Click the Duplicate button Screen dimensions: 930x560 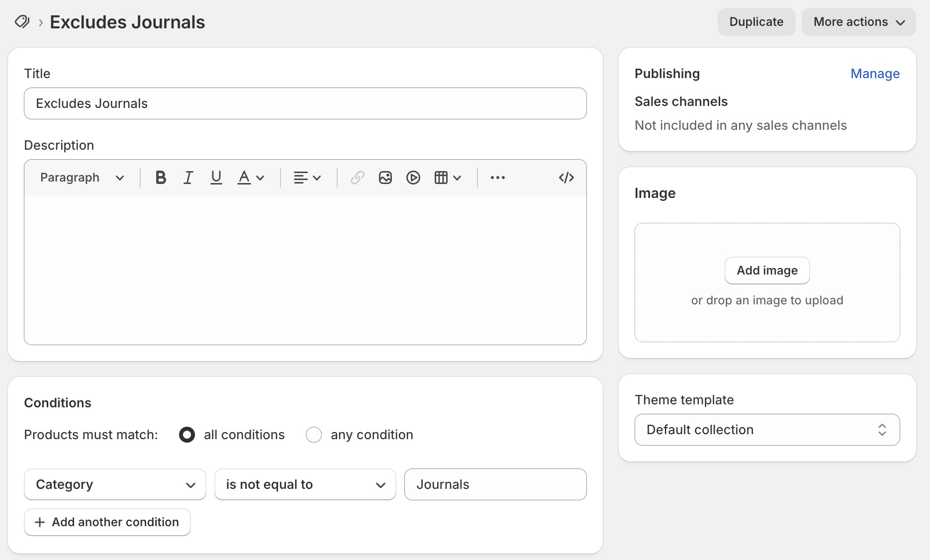click(x=756, y=22)
